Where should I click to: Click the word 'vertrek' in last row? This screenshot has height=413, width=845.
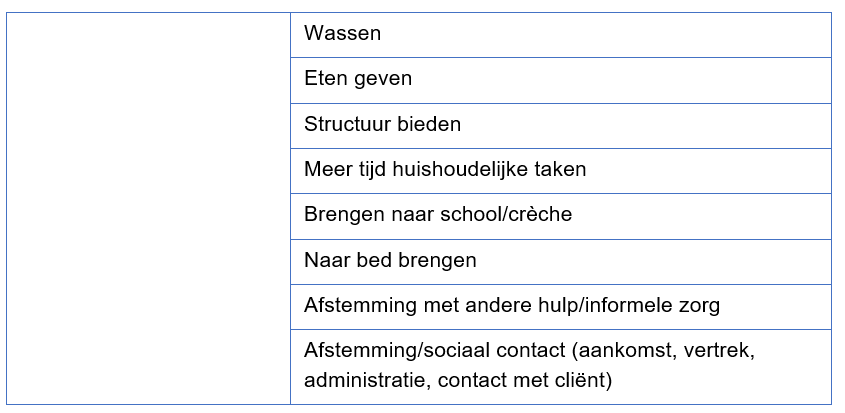[714, 352]
